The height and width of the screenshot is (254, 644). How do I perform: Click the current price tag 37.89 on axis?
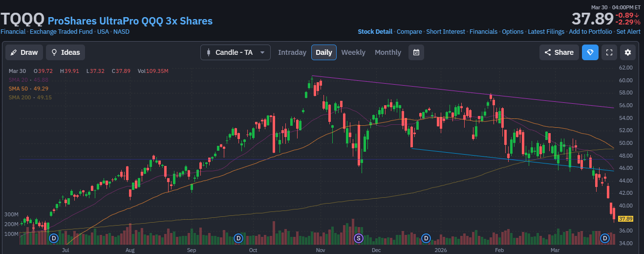(x=626, y=219)
